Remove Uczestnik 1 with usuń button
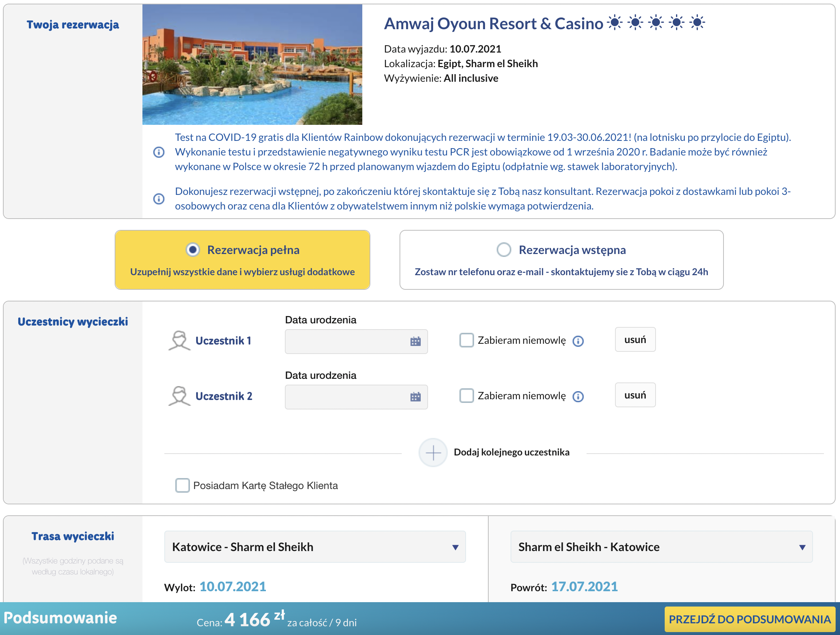 [x=635, y=339]
